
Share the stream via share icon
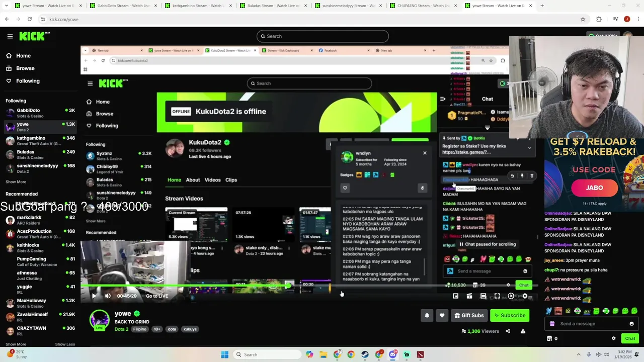508,331
